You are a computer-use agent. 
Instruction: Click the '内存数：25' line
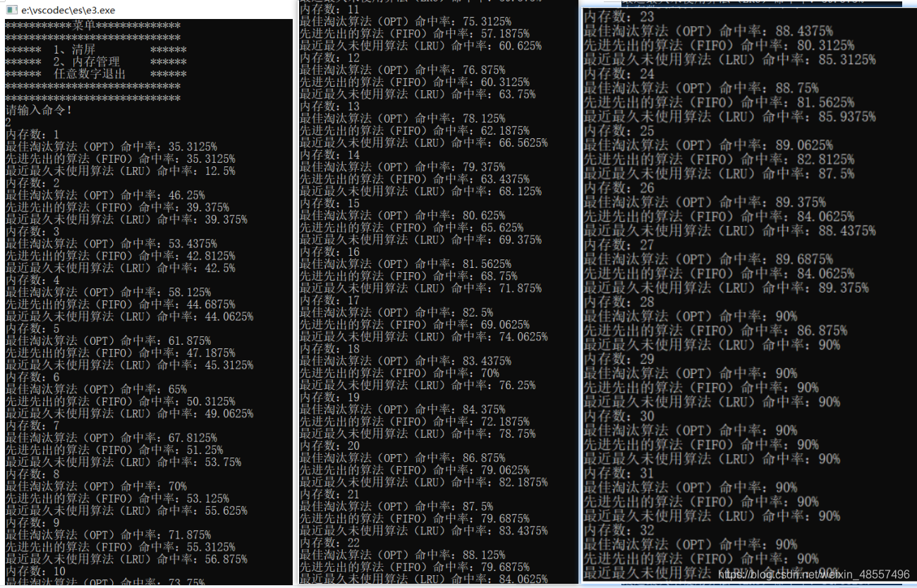[619, 131]
